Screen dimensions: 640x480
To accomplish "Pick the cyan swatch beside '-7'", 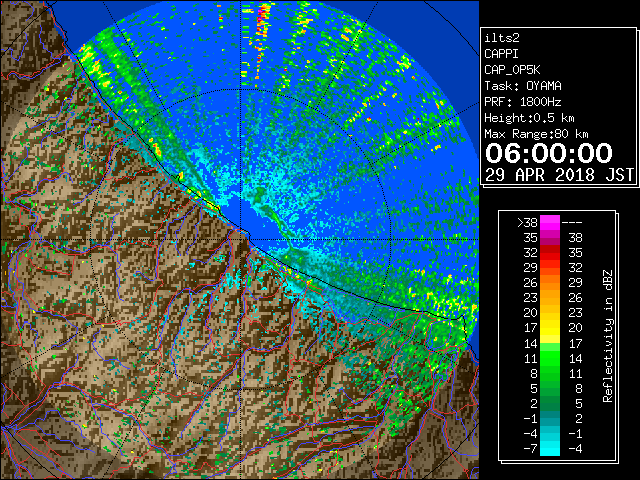I will (x=550, y=449).
